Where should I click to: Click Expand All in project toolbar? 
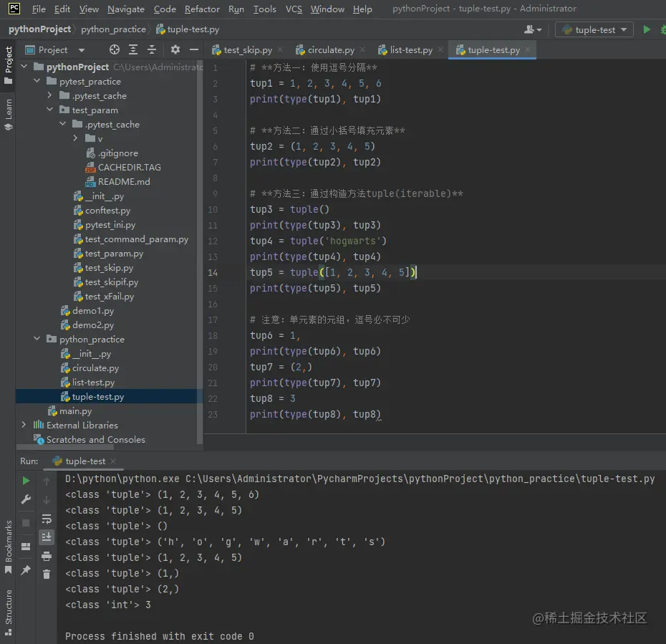[133, 49]
